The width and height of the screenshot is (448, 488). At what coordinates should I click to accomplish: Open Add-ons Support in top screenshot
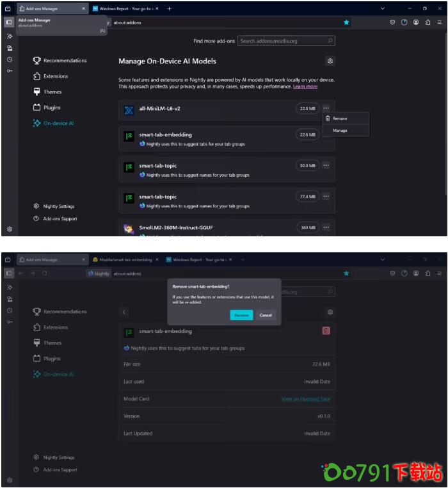point(56,219)
